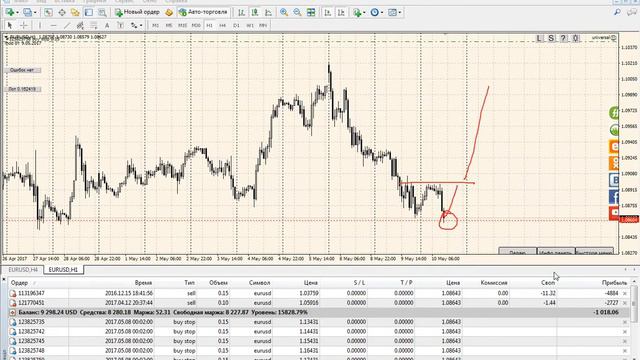Sort by the Прибыль column header
This screenshot has width=640, height=360.
click(614, 282)
